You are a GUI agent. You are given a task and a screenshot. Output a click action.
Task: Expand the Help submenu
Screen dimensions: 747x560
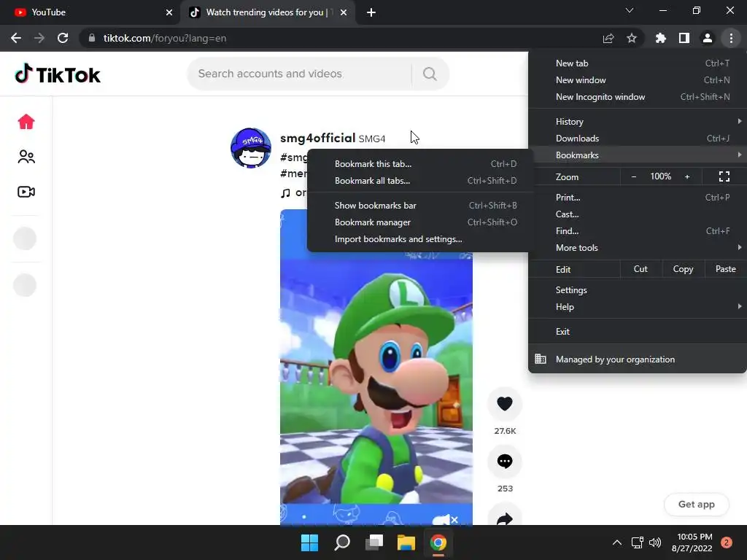[x=638, y=307]
